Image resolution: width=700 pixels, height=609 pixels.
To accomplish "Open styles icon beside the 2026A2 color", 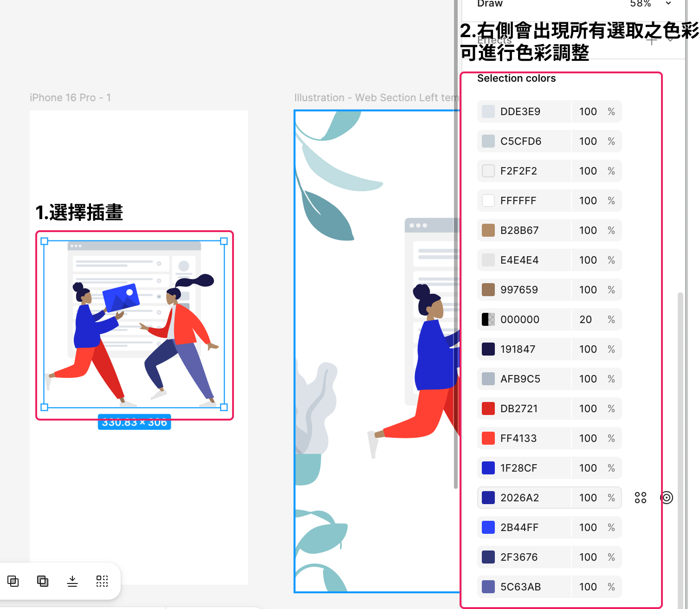I will point(641,498).
